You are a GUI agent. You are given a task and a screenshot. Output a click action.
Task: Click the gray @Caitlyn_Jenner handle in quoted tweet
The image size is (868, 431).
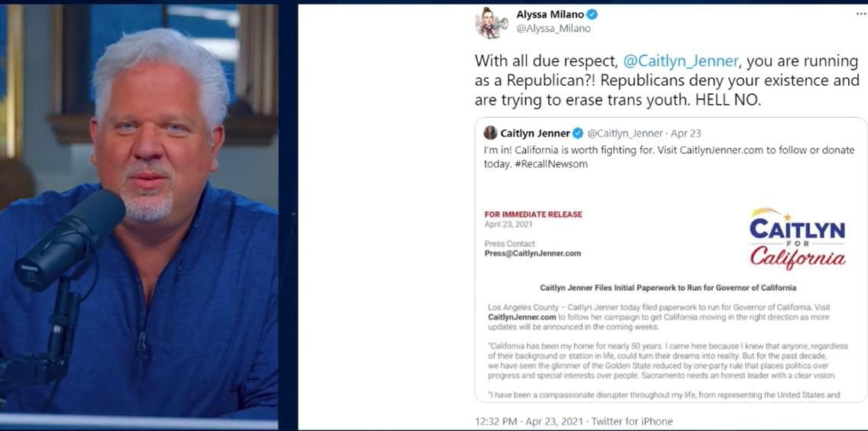coord(625,133)
